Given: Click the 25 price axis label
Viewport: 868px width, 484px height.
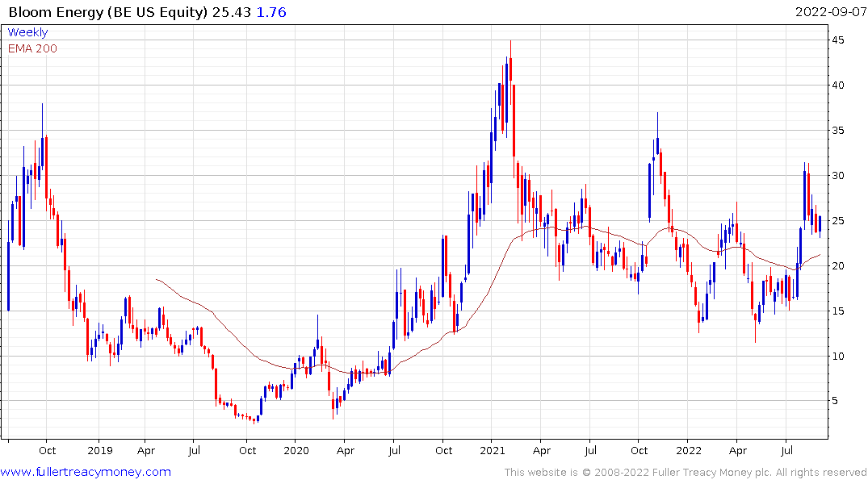Looking at the screenshot, I should tap(837, 221).
